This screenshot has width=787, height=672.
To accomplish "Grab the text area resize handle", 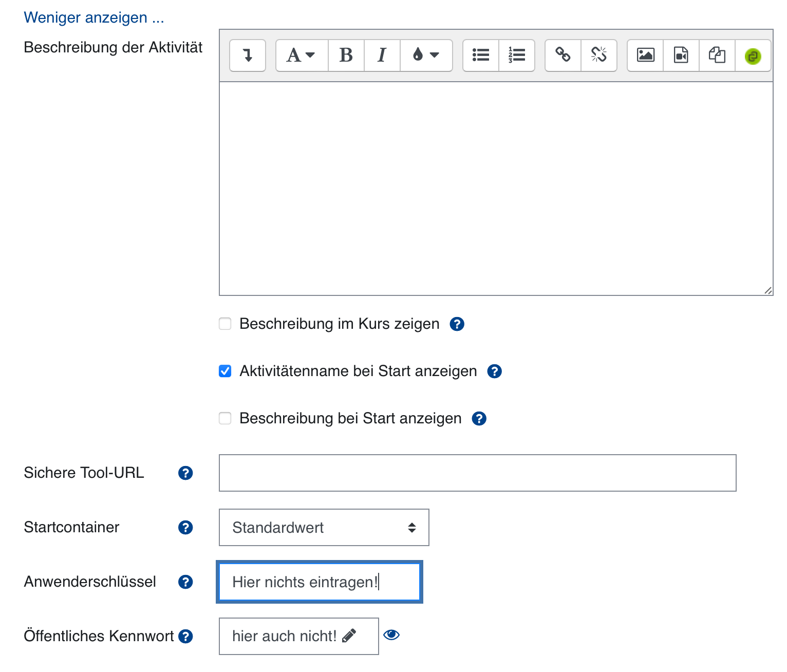I will click(x=768, y=290).
